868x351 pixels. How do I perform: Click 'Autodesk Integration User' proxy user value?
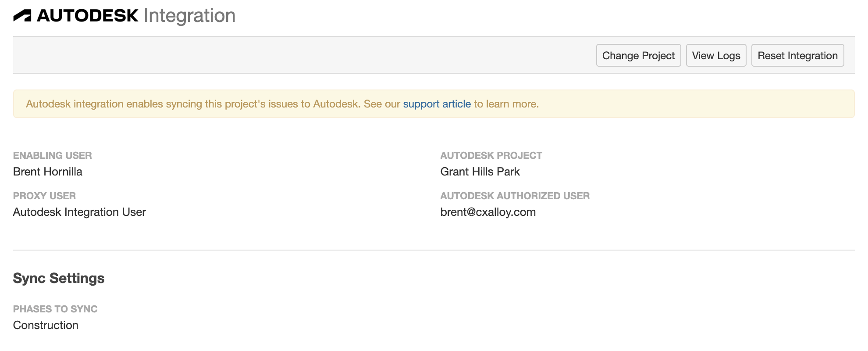click(79, 212)
